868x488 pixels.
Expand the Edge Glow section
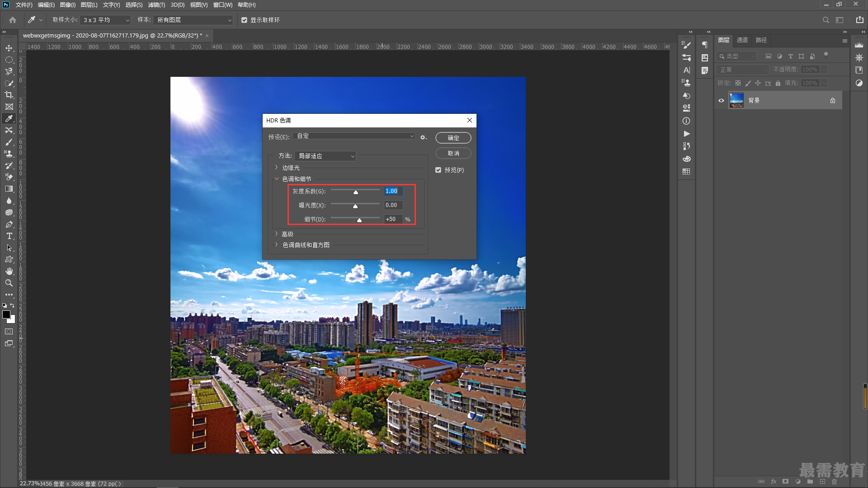277,167
